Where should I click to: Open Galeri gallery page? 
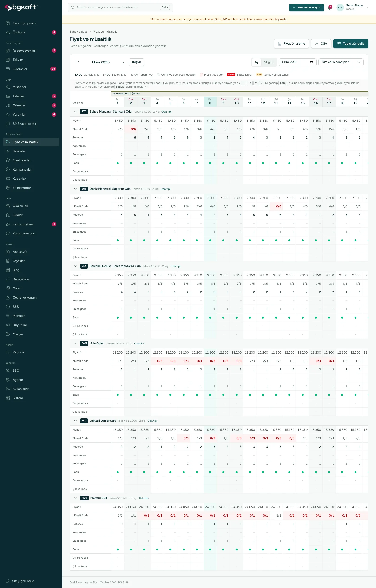point(31,288)
